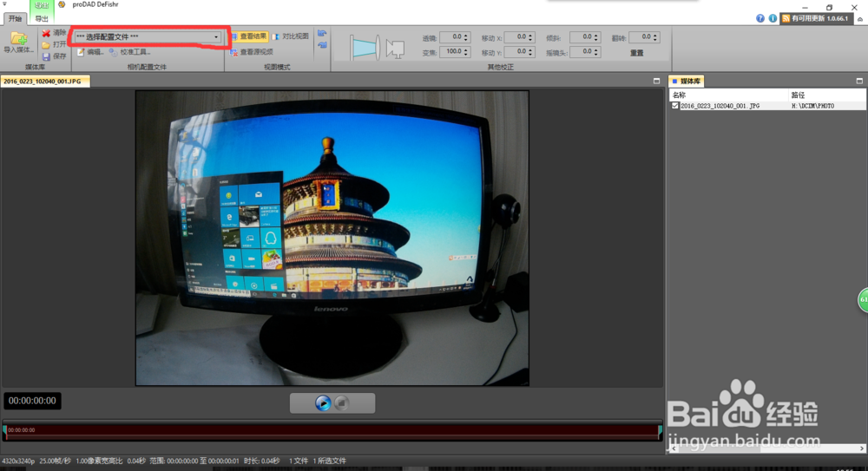Click the 打开 open folder button

[54, 45]
